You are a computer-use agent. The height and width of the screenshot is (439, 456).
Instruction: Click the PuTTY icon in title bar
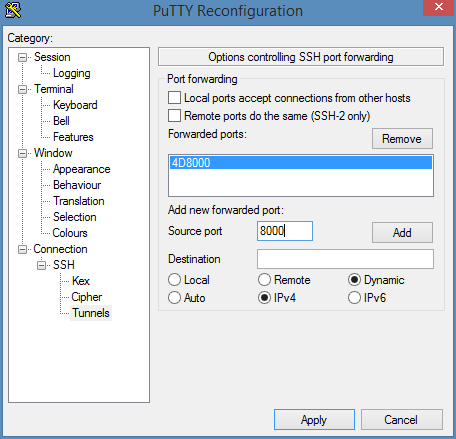13,10
